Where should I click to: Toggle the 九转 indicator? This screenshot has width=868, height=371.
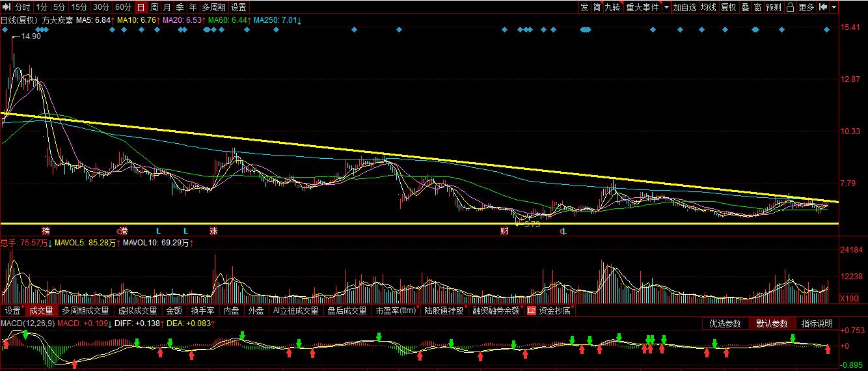coord(613,7)
